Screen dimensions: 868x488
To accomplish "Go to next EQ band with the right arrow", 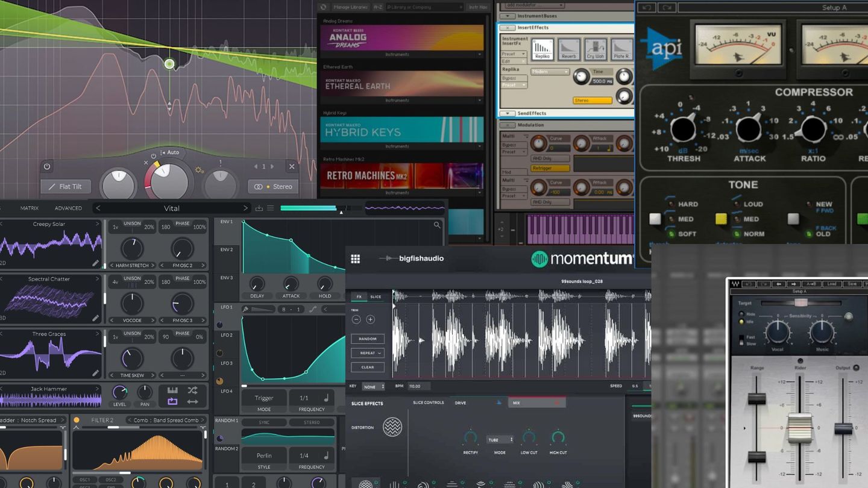I will point(272,167).
